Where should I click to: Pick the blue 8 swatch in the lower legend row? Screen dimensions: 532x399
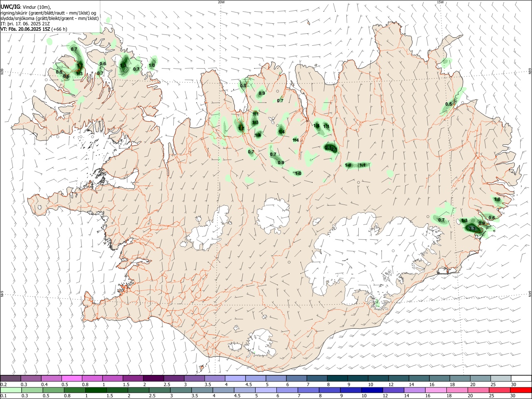(x=330, y=390)
